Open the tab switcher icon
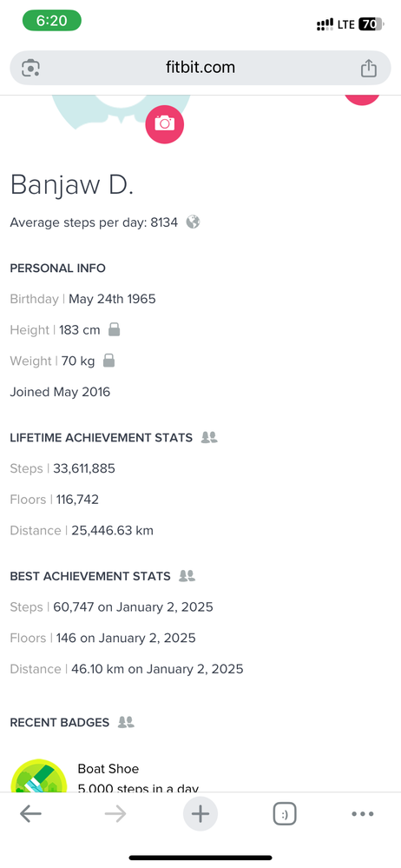The height and width of the screenshot is (868, 401). pos(285,814)
